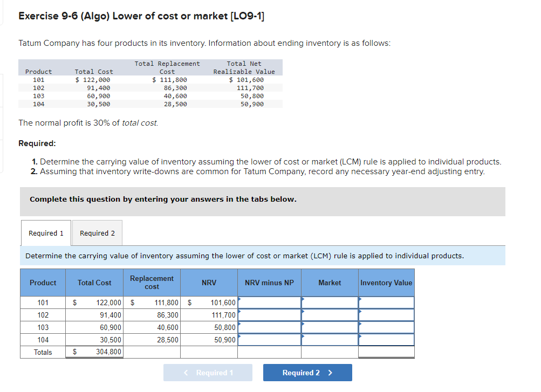541x392 pixels.
Task: Select the Market input for product 102
Action: 329,315
